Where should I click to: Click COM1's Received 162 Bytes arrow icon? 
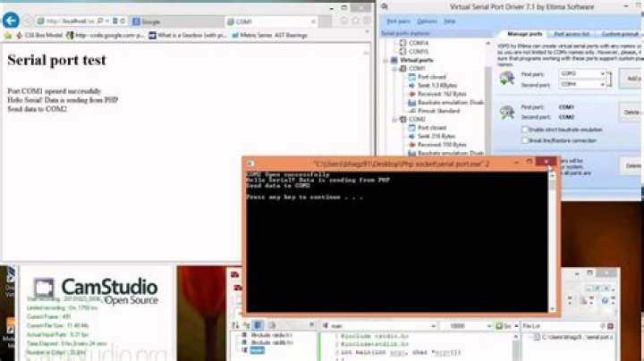(x=412, y=94)
